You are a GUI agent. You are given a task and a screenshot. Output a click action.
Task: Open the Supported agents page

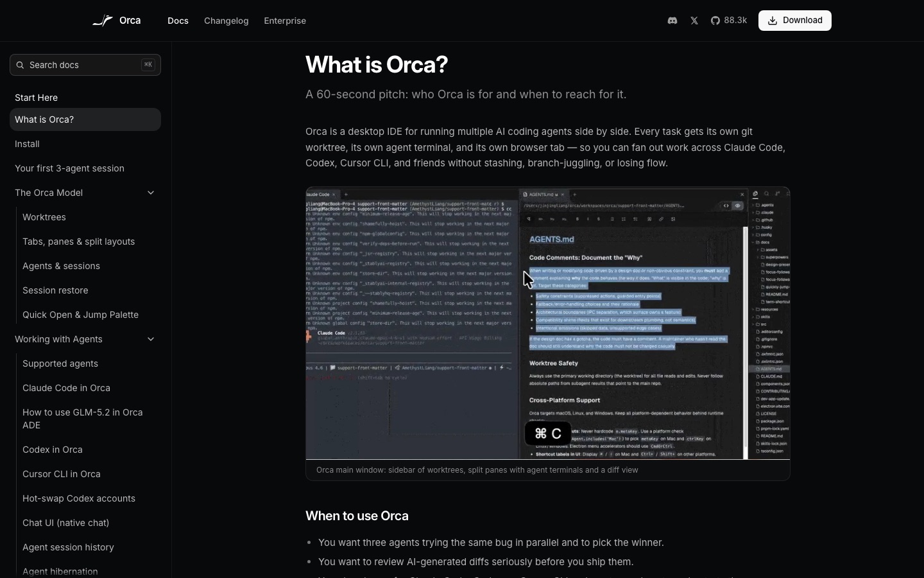(x=60, y=363)
